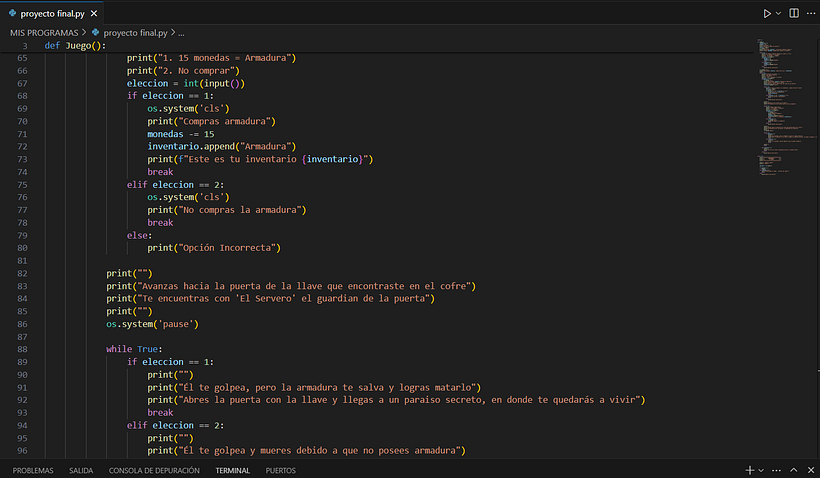
Task: Run the Python file with play button
Action: [x=767, y=14]
